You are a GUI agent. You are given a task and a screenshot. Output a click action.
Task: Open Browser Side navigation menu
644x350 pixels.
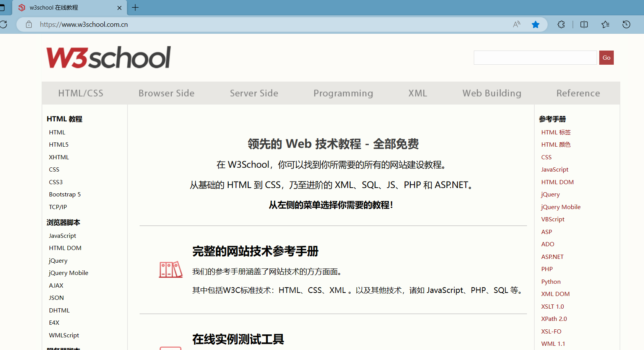[166, 93]
